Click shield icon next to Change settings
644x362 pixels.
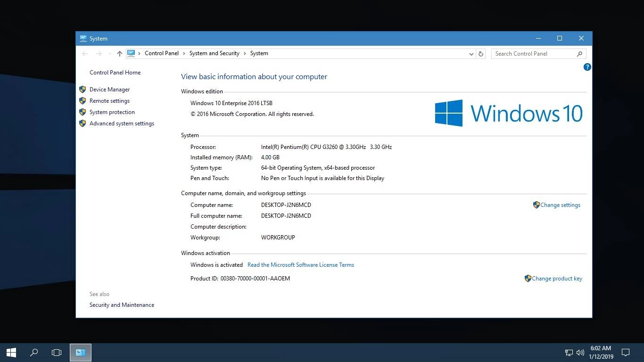click(536, 205)
